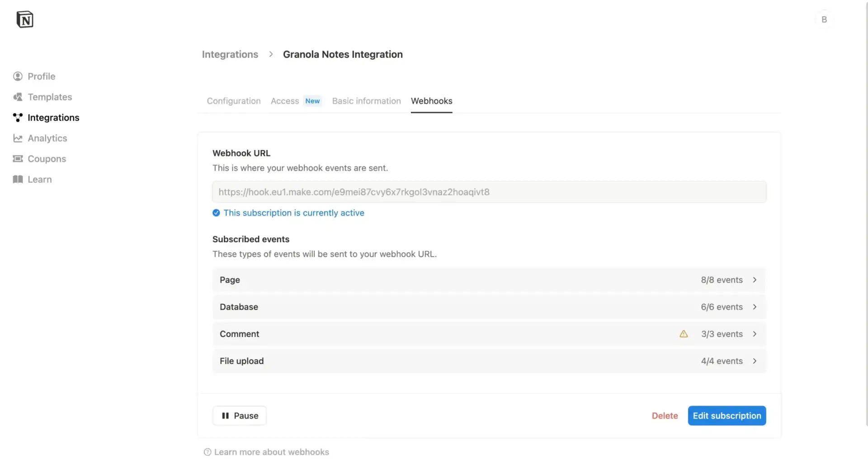The width and height of the screenshot is (868, 463).
Task: Click the Coupons ticket icon in sidebar
Action: [x=18, y=159]
